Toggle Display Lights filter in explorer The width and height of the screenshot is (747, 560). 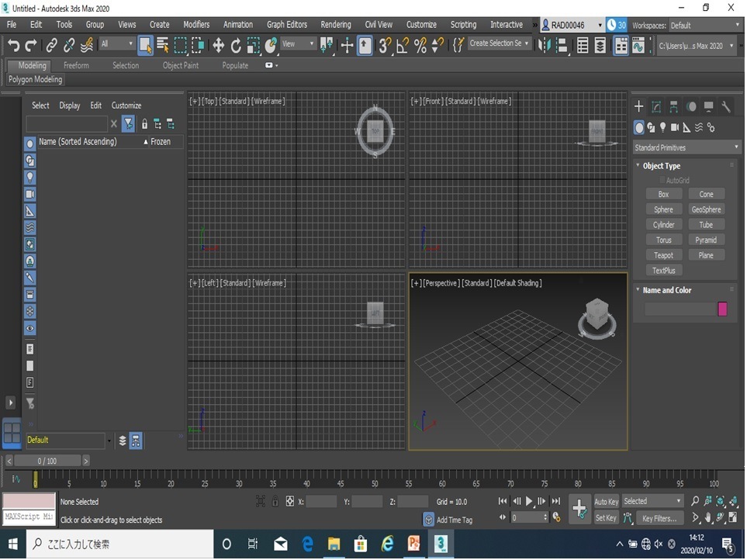tap(30, 177)
